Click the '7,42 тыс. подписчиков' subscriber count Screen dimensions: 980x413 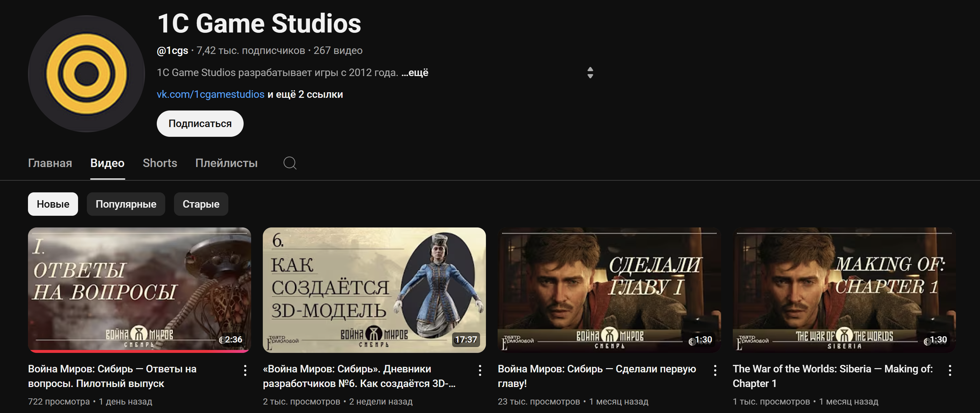[251, 51]
